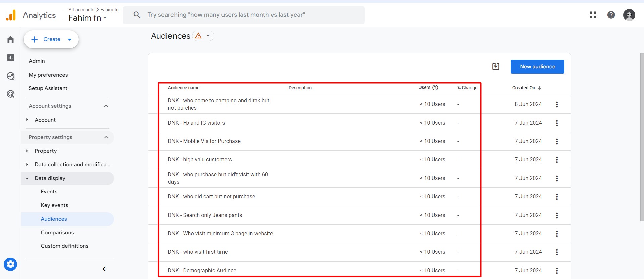The height and width of the screenshot is (279, 644).
Task: Click the Audiences warning triangle icon
Action: 198,36
